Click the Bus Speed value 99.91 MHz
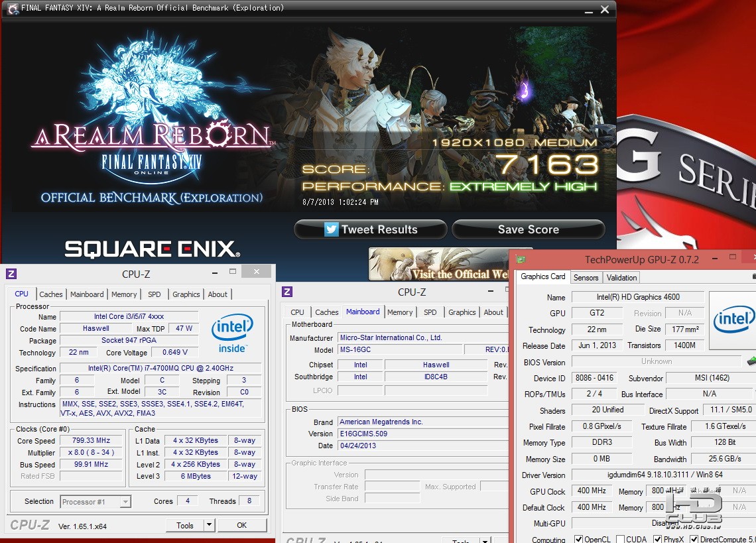The width and height of the screenshot is (756, 543). [x=91, y=464]
